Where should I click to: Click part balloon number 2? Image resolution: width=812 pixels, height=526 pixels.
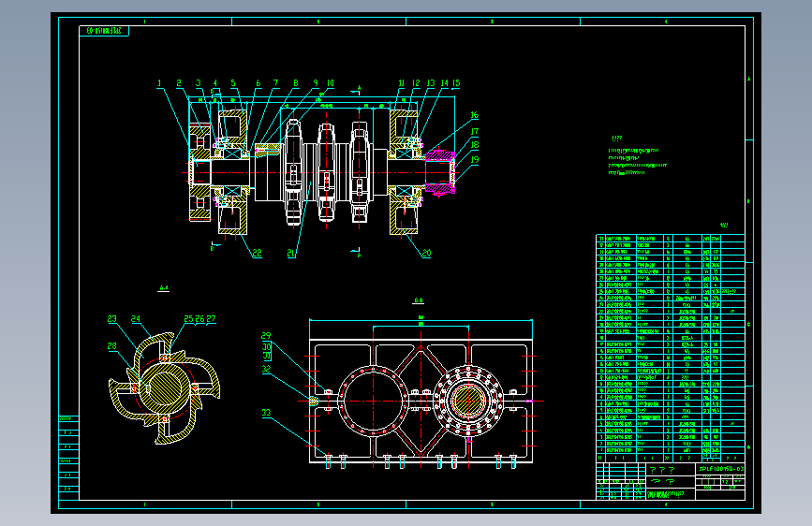[179, 83]
